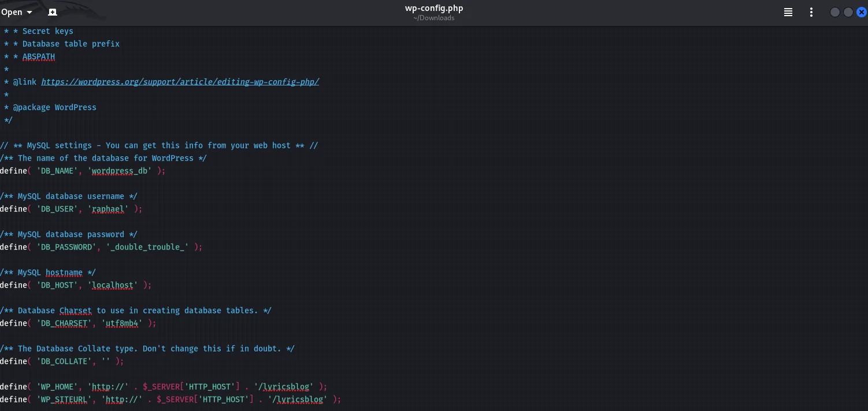
Task: Click the MySQL database username comment
Action: pyautogui.click(x=69, y=196)
